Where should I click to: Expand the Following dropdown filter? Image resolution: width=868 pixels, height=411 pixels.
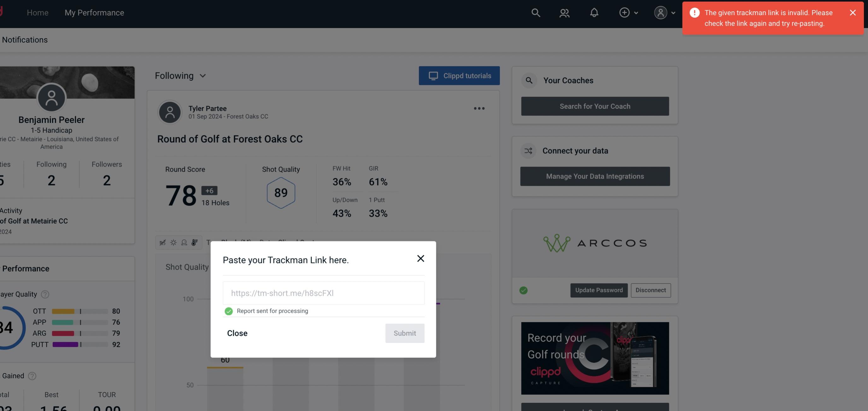[x=180, y=75]
